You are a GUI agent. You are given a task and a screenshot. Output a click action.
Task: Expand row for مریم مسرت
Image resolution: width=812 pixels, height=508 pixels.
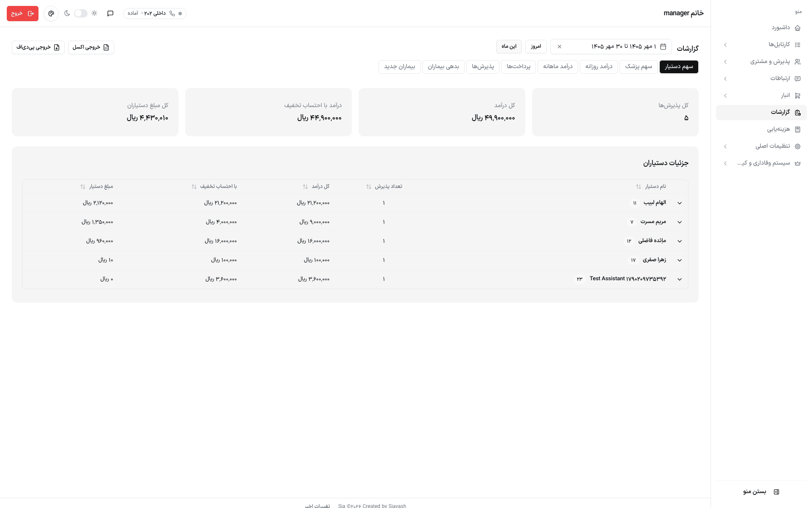[680, 222]
